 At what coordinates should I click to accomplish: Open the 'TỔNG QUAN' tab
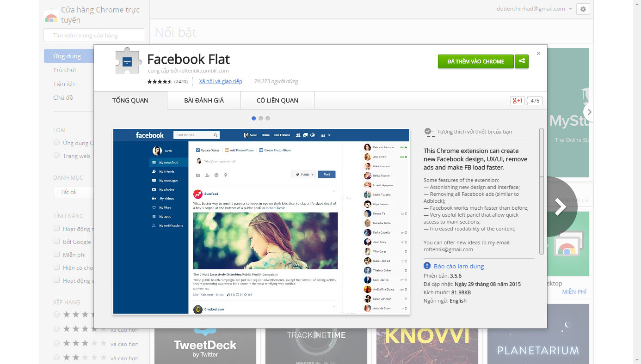(130, 100)
